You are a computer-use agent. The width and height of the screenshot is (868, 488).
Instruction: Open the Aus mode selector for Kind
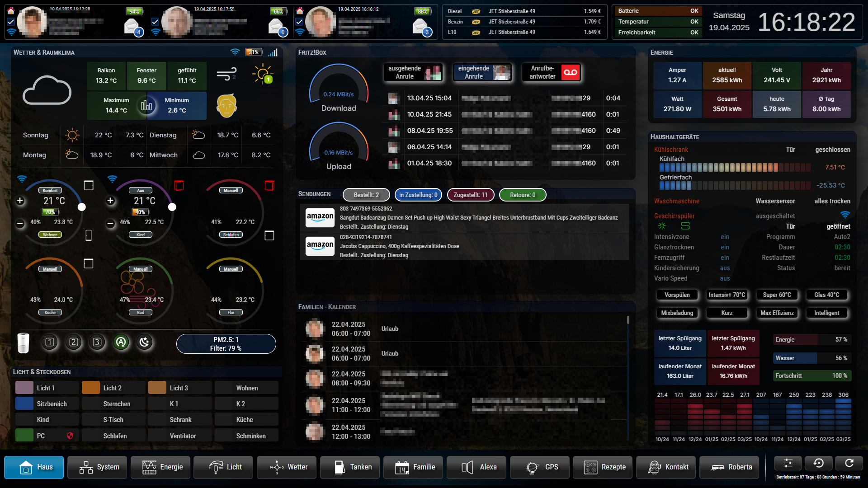click(x=141, y=190)
